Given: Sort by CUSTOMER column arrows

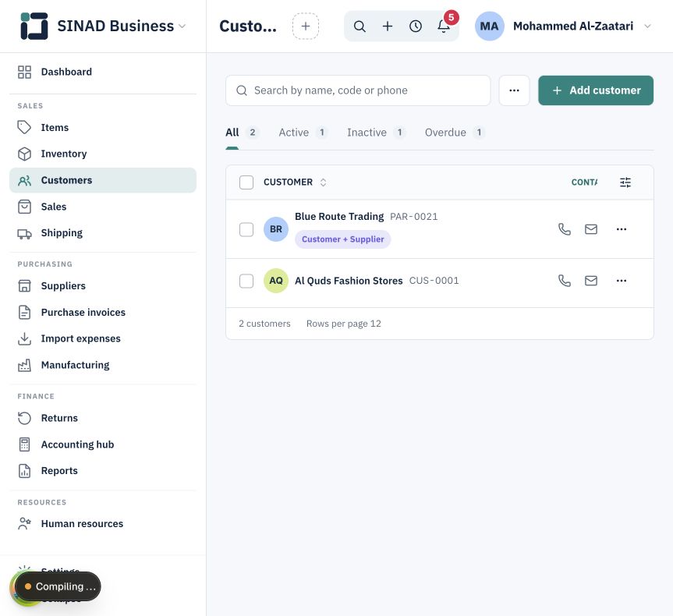Looking at the screenshot, I should click(x=323, y=182).
